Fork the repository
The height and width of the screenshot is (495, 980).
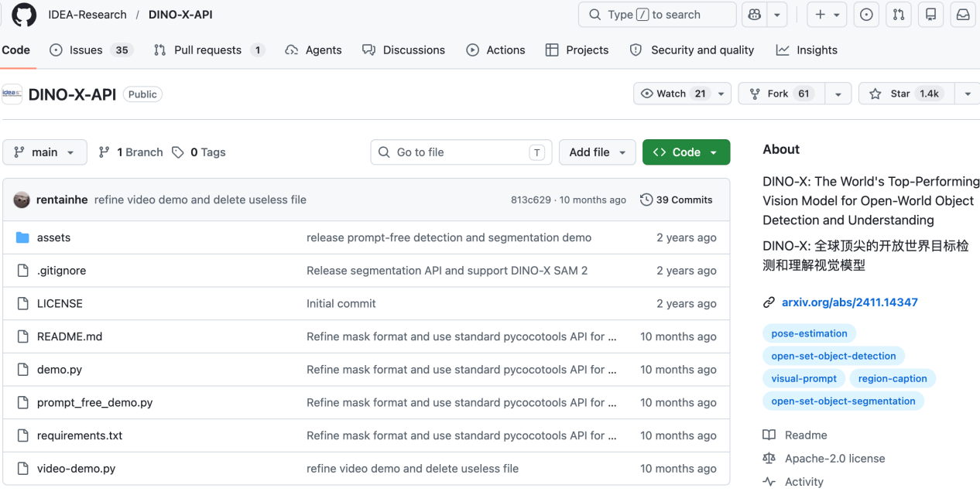click(779, 94)
